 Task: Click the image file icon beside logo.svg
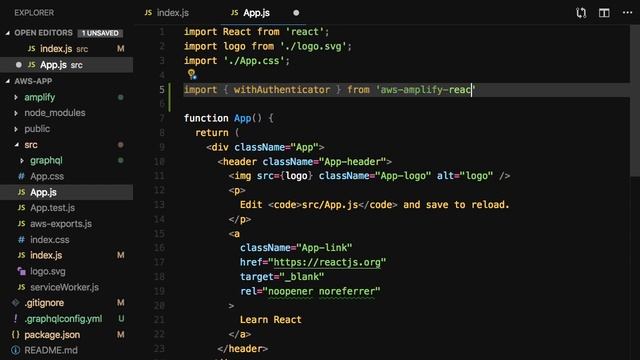click(x=22, y=271)
